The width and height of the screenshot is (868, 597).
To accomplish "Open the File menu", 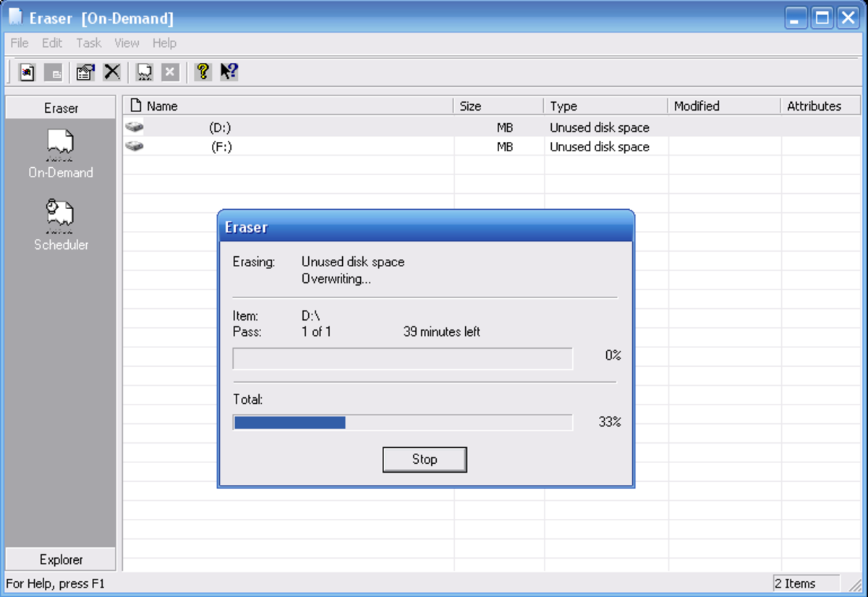I will (x=20, y=43).
